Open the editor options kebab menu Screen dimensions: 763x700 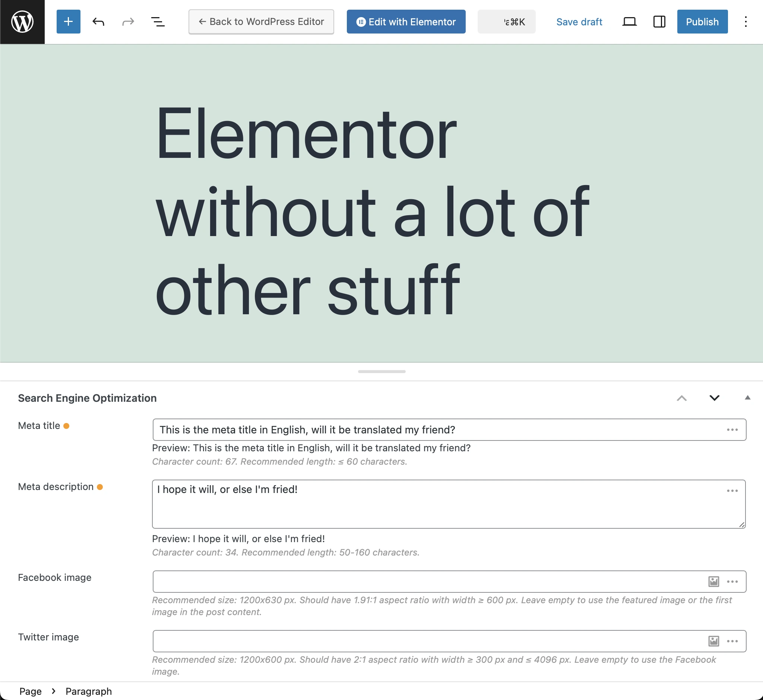tap(745, 22)
